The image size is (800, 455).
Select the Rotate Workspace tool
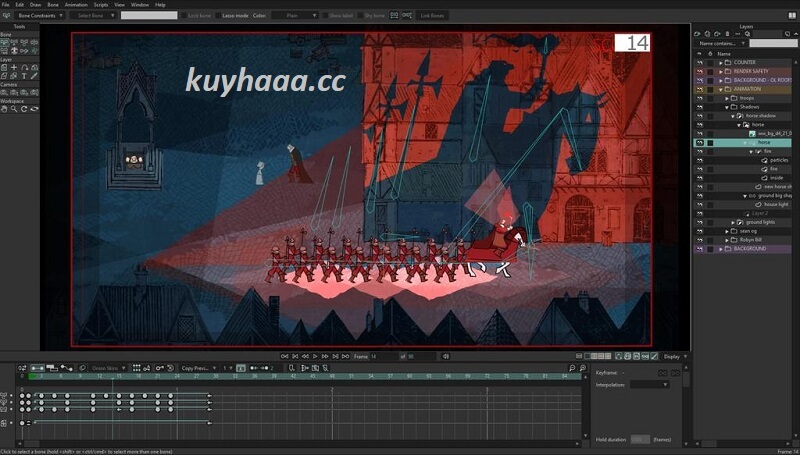24,109
